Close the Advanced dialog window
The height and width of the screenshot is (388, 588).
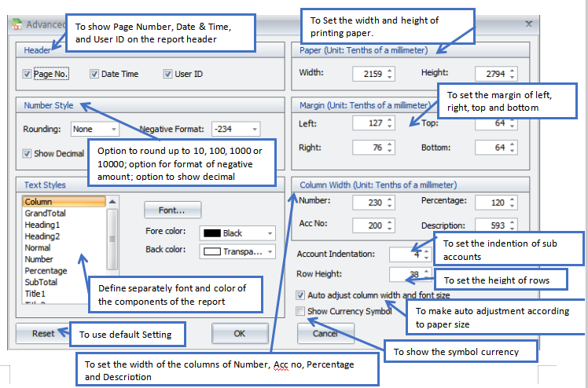[x=529, y=24]
